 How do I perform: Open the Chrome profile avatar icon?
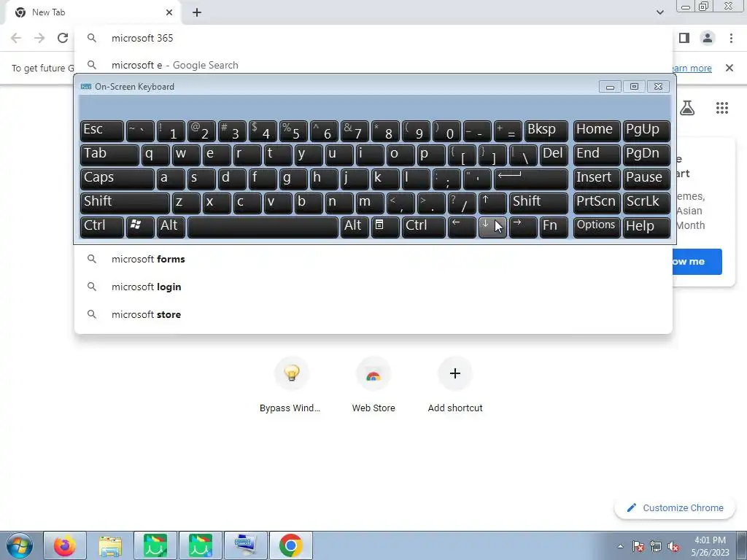[708, 38]
